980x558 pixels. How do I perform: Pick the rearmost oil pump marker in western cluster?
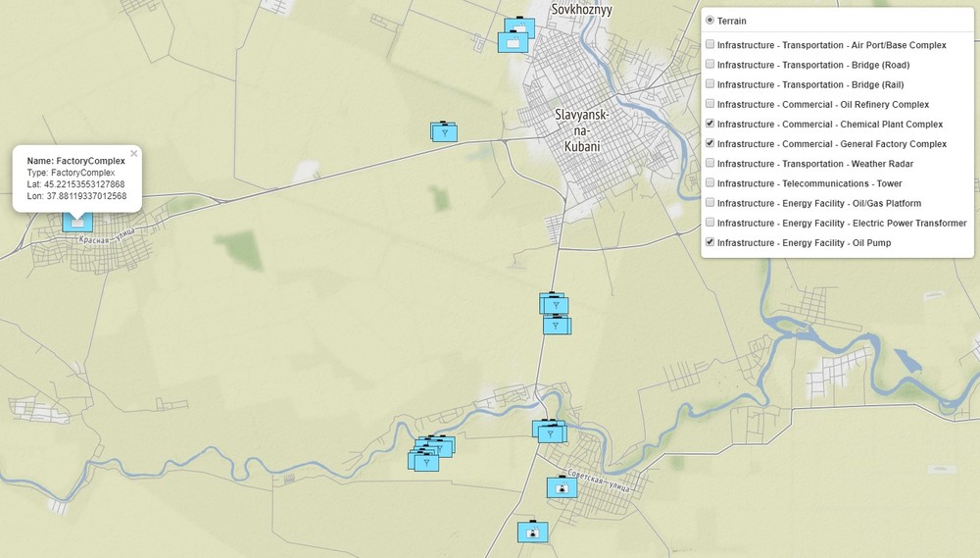point(443,443)
